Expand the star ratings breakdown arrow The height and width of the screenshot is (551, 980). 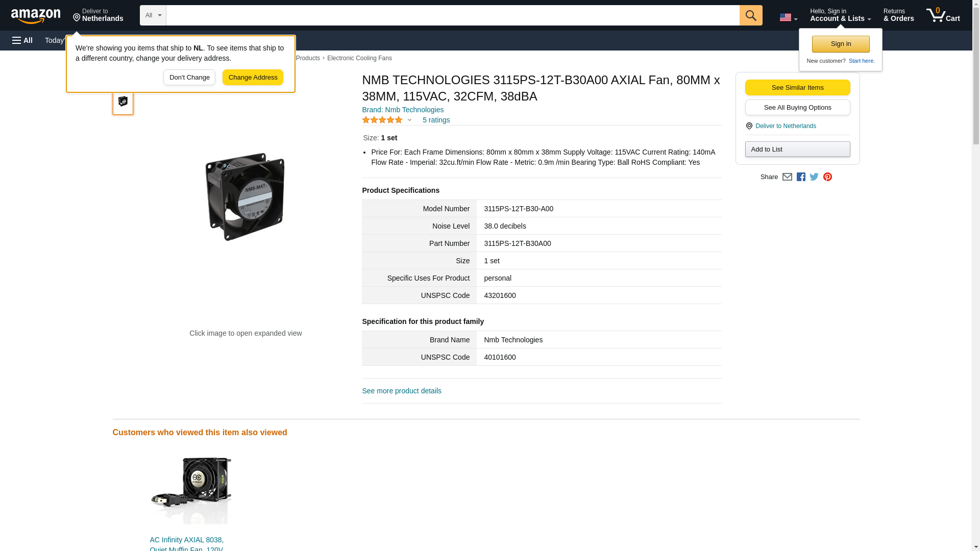point(409,120)
